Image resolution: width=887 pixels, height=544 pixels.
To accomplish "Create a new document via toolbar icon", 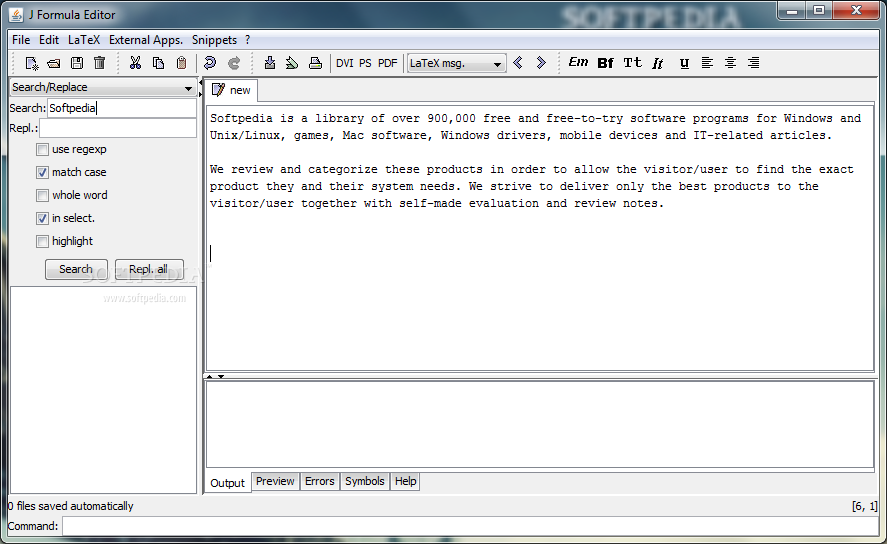I will tap(32, 63).
